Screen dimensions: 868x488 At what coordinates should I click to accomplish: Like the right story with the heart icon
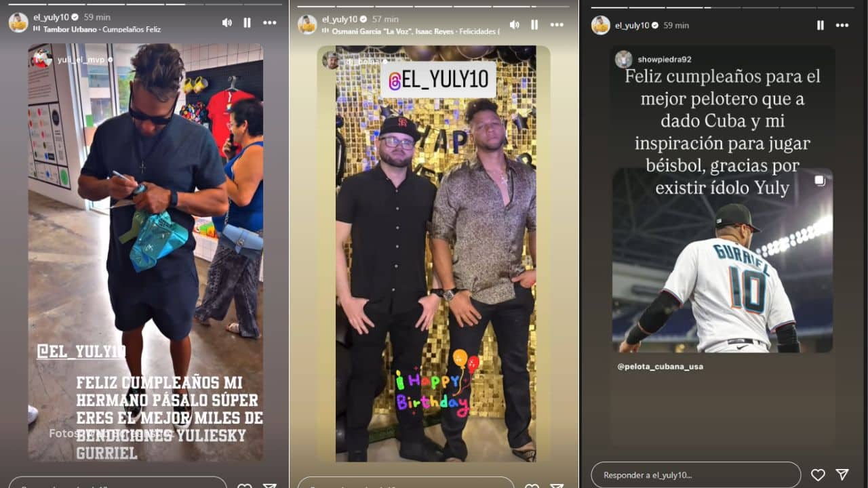click(818, 475)
